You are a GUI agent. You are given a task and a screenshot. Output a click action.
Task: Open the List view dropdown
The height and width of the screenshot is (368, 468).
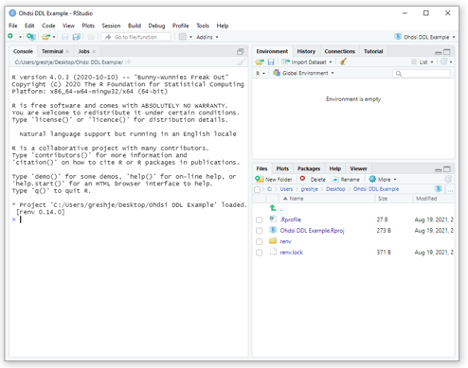coord(422,62)
